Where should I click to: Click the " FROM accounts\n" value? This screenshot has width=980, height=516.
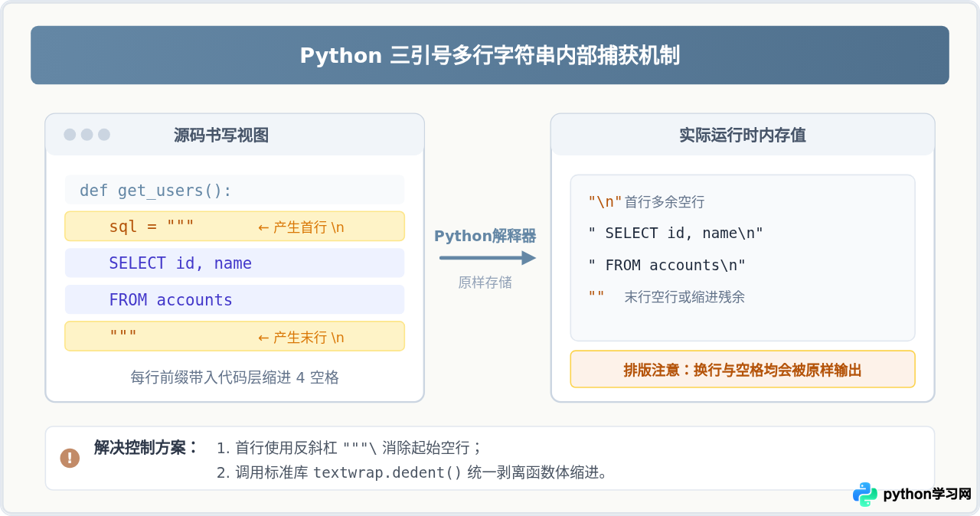pos(667,265)
